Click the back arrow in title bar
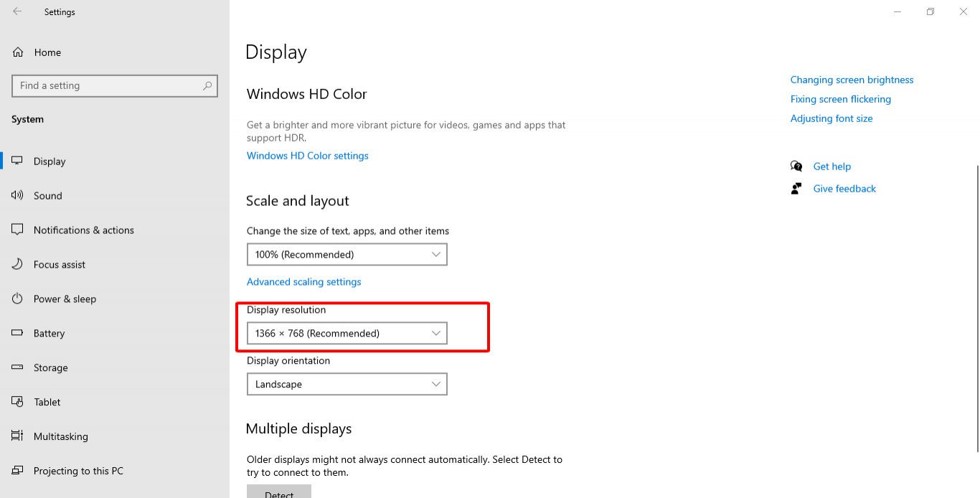 [17, 11]
